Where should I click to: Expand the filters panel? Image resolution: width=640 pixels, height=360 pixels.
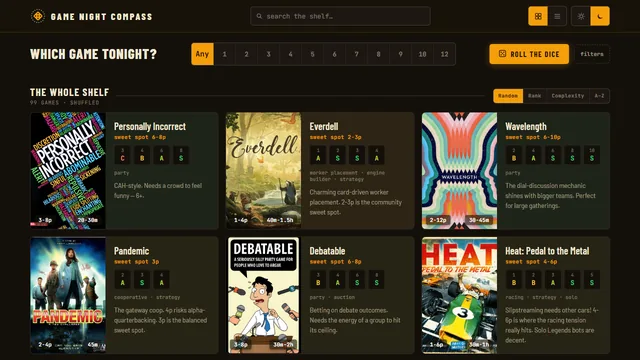[592, 54]
